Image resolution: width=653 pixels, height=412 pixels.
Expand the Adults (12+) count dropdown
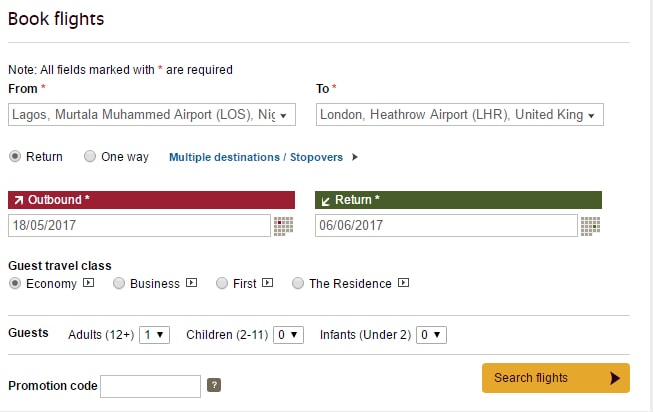(x=155, y=335)
